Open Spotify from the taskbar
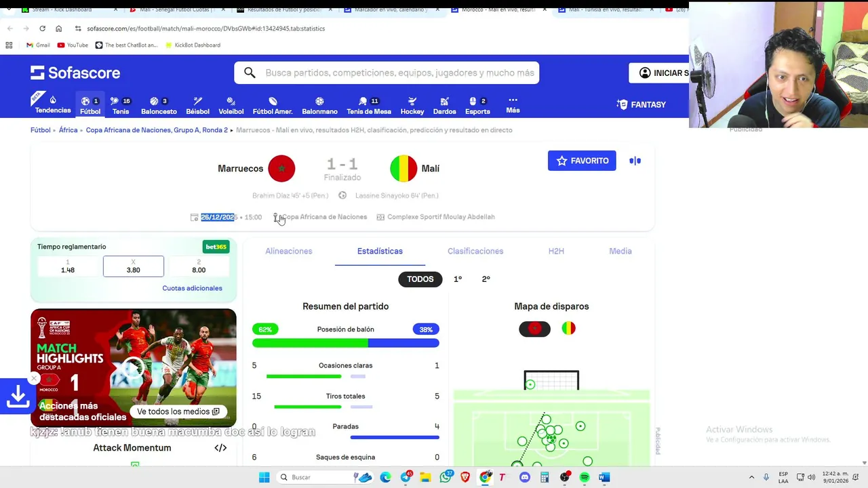868x488 pixels. click(x=585, y=477)
